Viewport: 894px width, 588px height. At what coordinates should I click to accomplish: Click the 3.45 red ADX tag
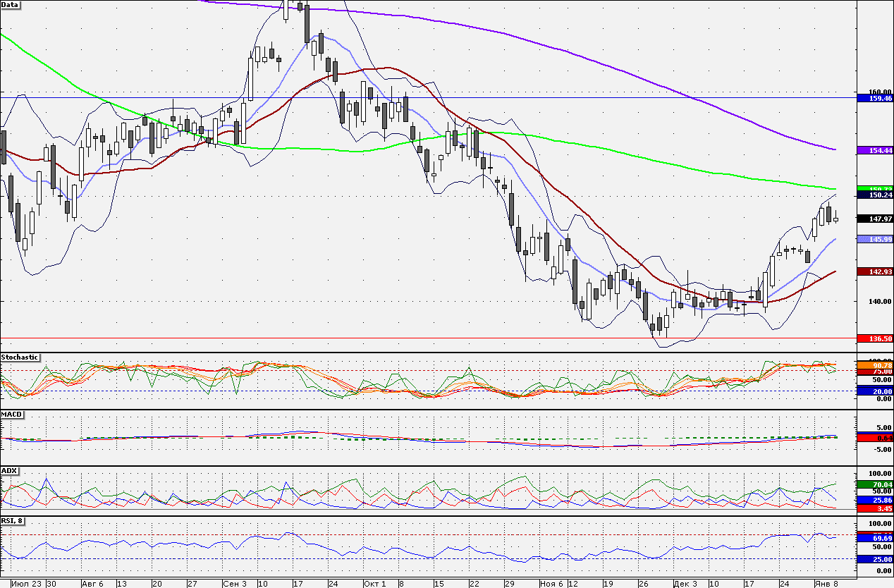874,508
